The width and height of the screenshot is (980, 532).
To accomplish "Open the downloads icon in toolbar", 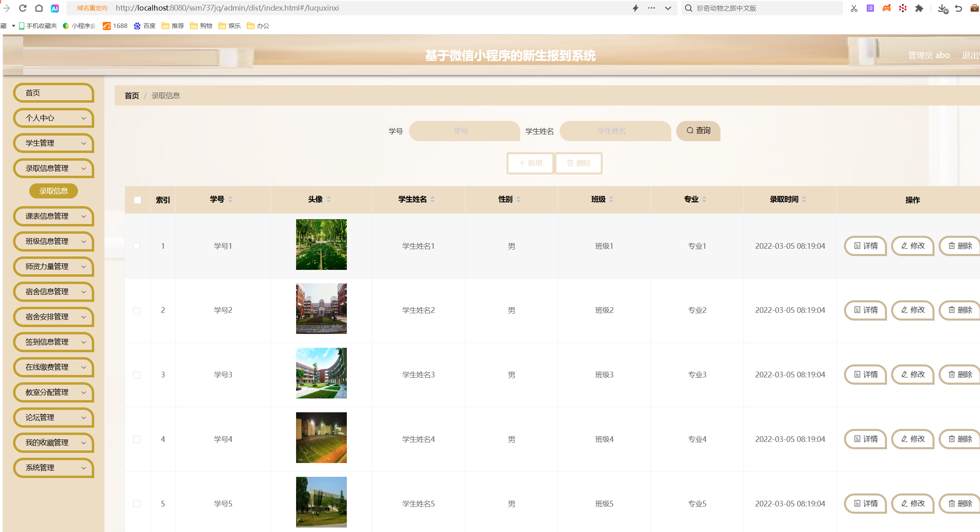I will coord(943,9).
